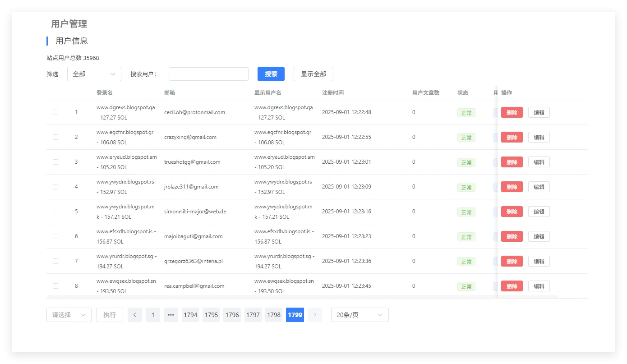Tick the checkbox for row 8
The height and width of the screenshot is (364, 627).
[x=55, y=286]
